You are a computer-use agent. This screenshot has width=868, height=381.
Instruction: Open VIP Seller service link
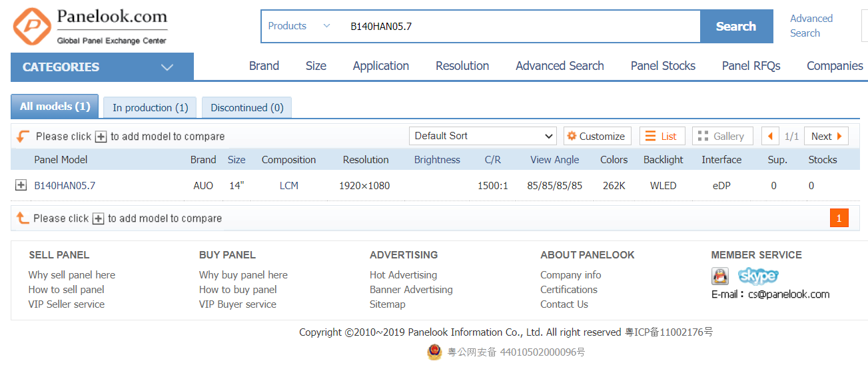click(x=67, y=304)
